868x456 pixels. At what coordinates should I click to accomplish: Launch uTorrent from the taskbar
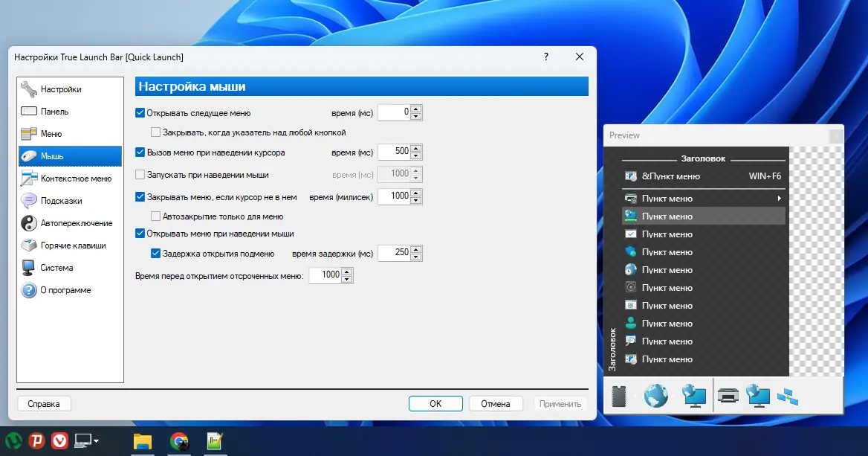point(13,440)
